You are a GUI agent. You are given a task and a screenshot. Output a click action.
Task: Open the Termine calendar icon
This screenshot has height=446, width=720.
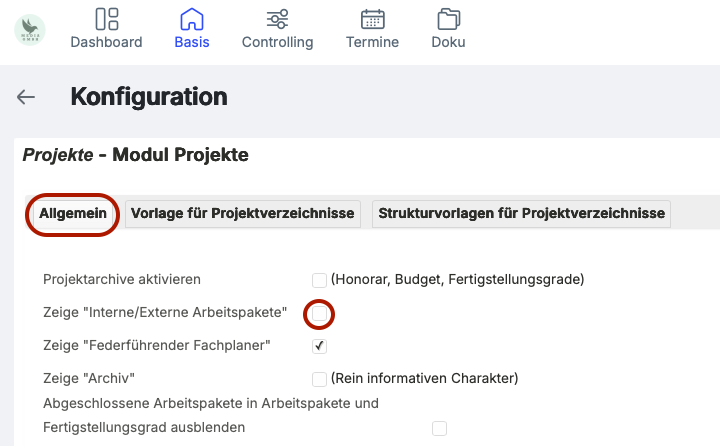tap(372, 19)
